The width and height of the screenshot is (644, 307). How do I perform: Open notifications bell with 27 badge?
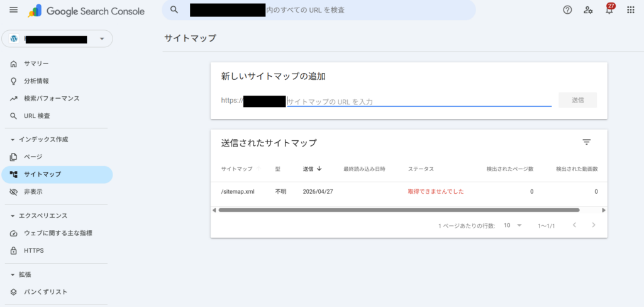(x=609, y=10)
